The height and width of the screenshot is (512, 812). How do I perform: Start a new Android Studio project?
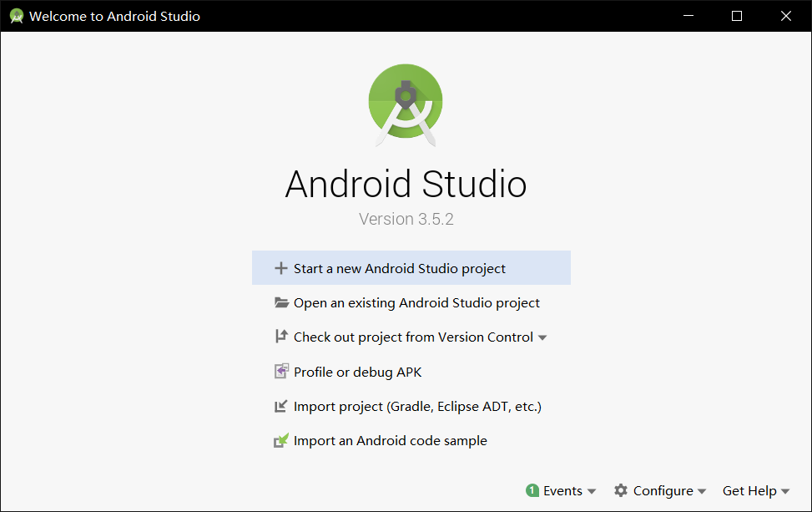tap(399, 267)
